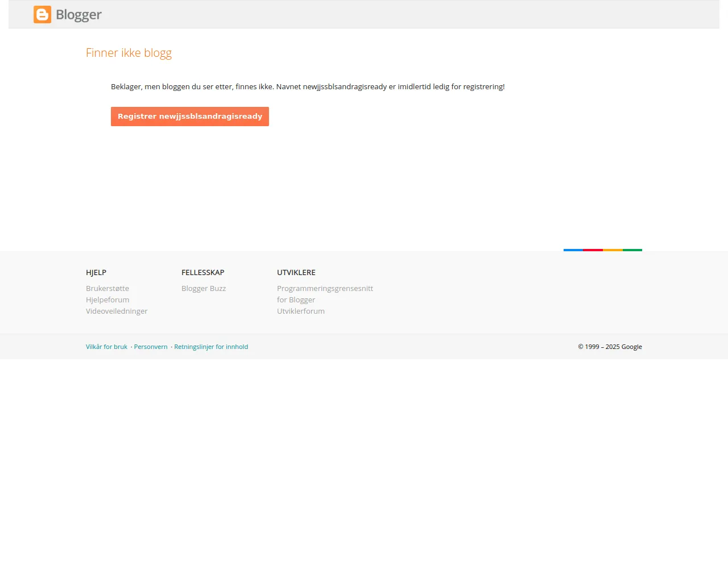
Task: Click the UTVIKLERE footer heading
Action: pyautogui.click(x=296, y=272)
